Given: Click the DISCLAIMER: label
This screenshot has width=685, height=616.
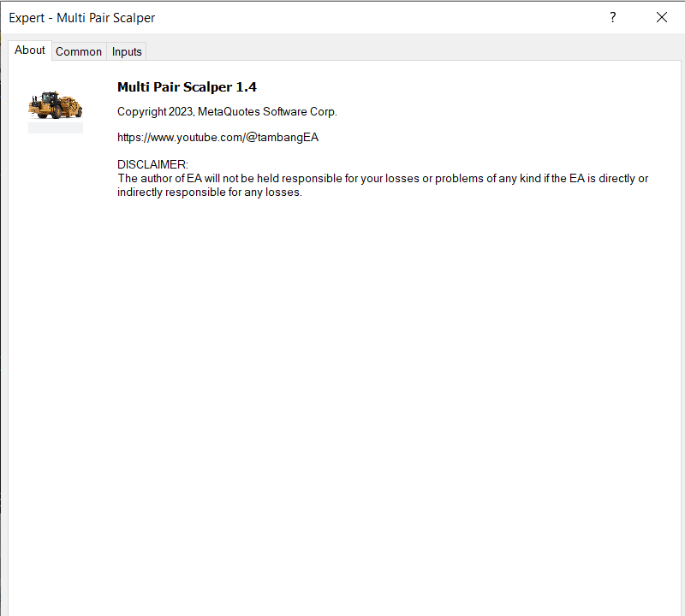Looking at the screenshot, I should click(152, 164).
